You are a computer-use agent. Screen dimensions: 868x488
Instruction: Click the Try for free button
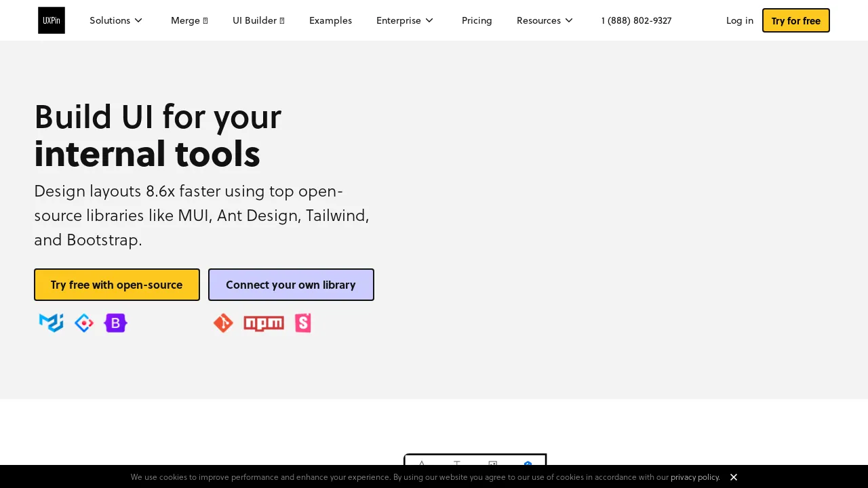(796, 20)
